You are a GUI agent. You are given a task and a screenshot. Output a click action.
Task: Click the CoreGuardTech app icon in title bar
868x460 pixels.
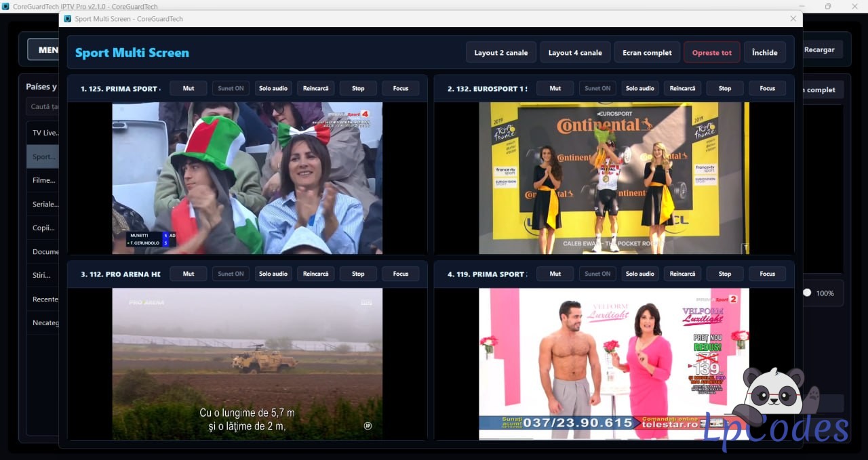[6, 6]
